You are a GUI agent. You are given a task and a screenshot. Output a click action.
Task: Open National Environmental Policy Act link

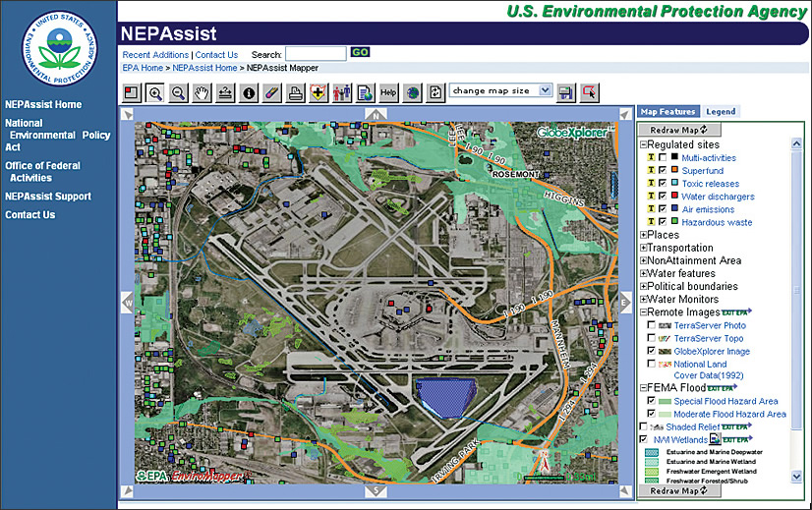(57, 136)
